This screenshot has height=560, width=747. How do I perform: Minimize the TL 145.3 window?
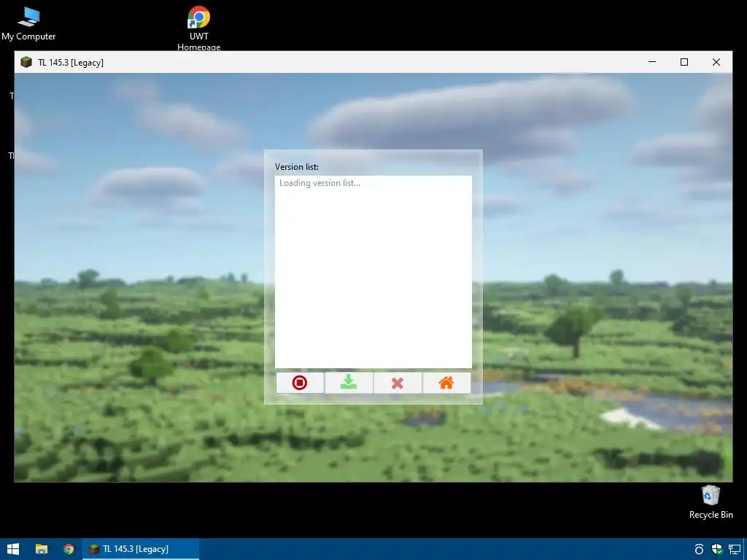coord(652,62)
